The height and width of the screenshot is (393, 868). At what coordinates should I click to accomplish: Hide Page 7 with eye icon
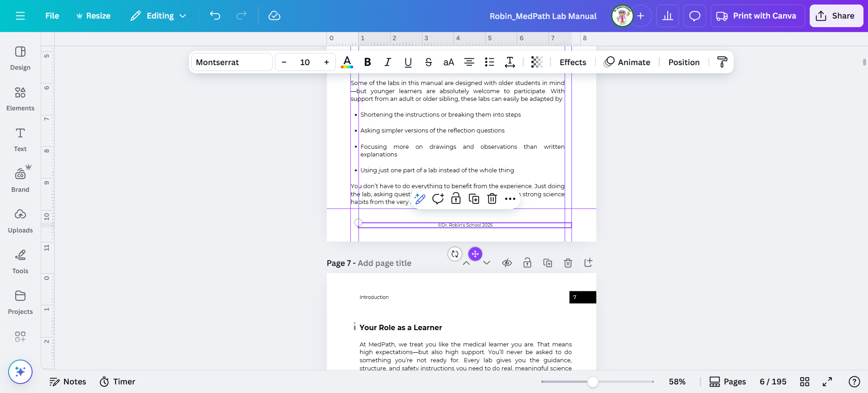(x=507, y=263)
